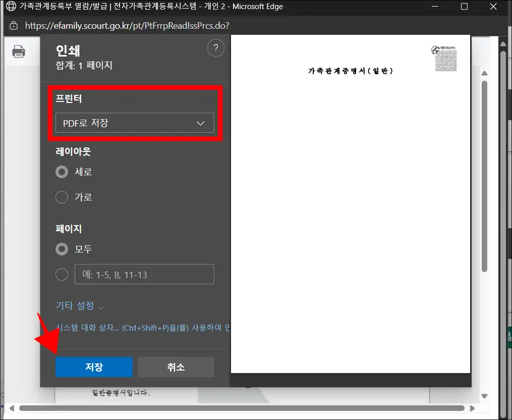Viewport: 512px width, 420px height.
Task: Select the 가로 landscape orientation option
Action: [x=61, y=197]
